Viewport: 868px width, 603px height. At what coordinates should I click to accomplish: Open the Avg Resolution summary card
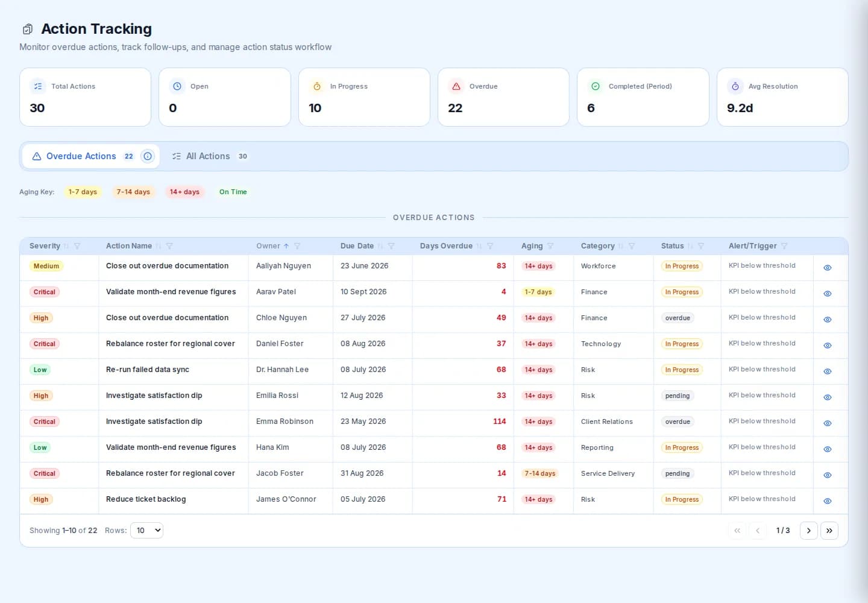click(x=782, y=97)
